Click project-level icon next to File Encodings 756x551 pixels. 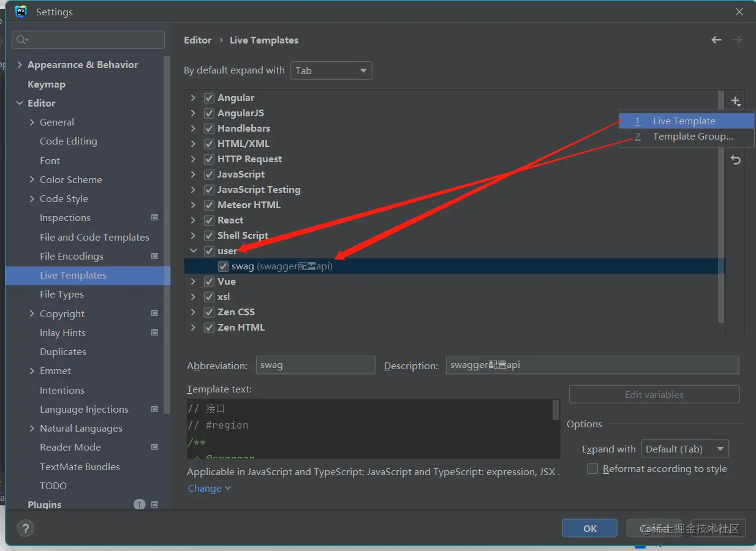point(154,256)
